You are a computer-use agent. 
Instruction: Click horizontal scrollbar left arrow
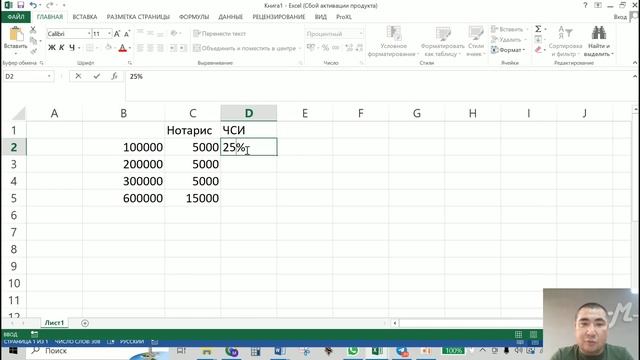pyautogui.click(x=395, y=323)
